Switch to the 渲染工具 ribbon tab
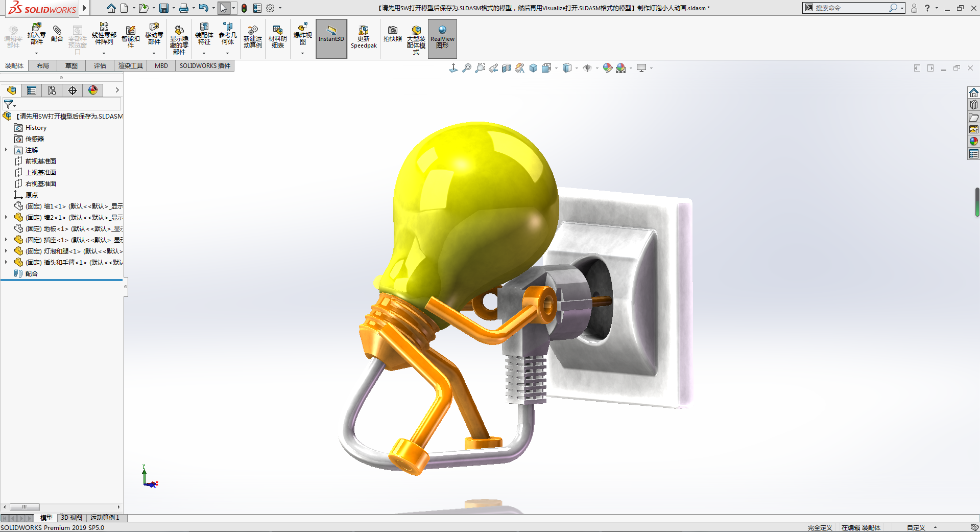 pyautogui.click(x=131, y=65)
